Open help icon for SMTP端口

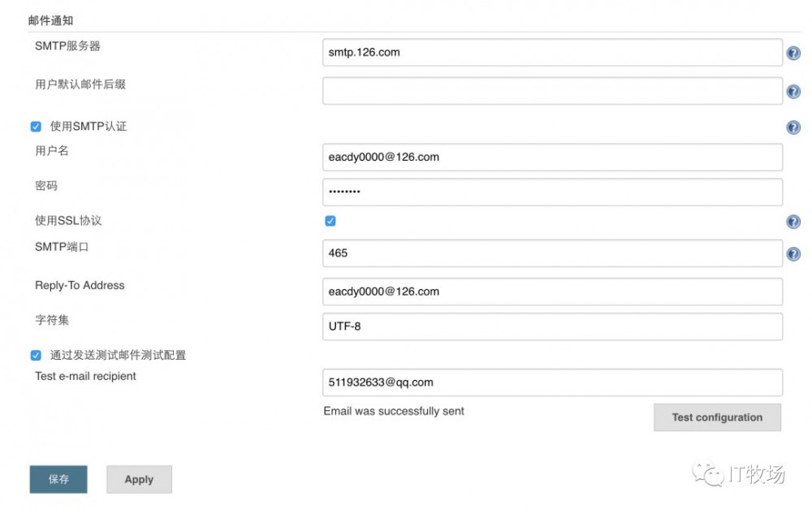tap(793, 254)
